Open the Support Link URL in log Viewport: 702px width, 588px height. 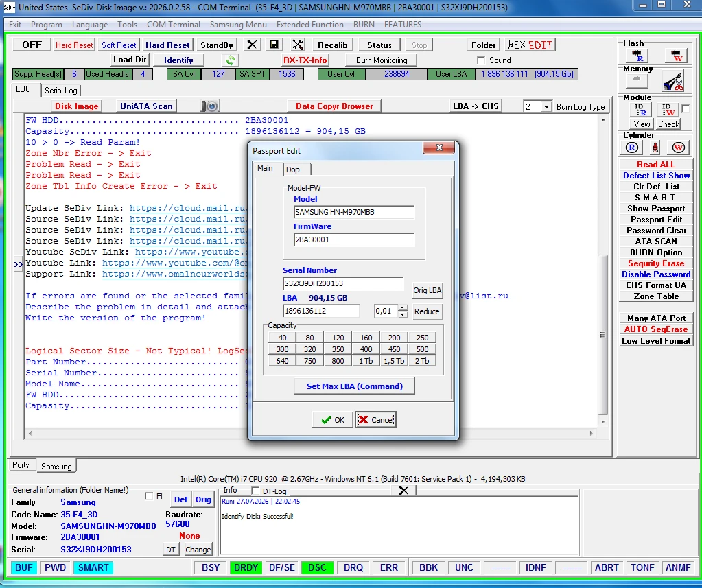pyautogui.click(x=174, y=274)
